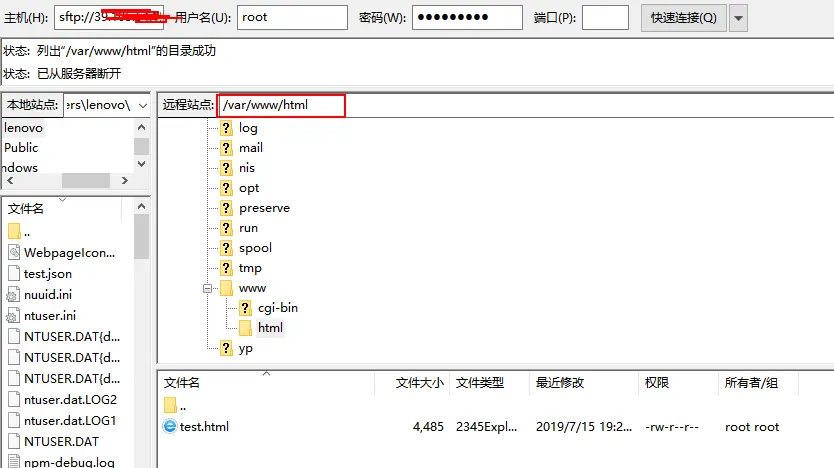Click the cgi-bin folder question-mark icon
The height and width of the screenshot is (468, 834).
coord(245,308)
